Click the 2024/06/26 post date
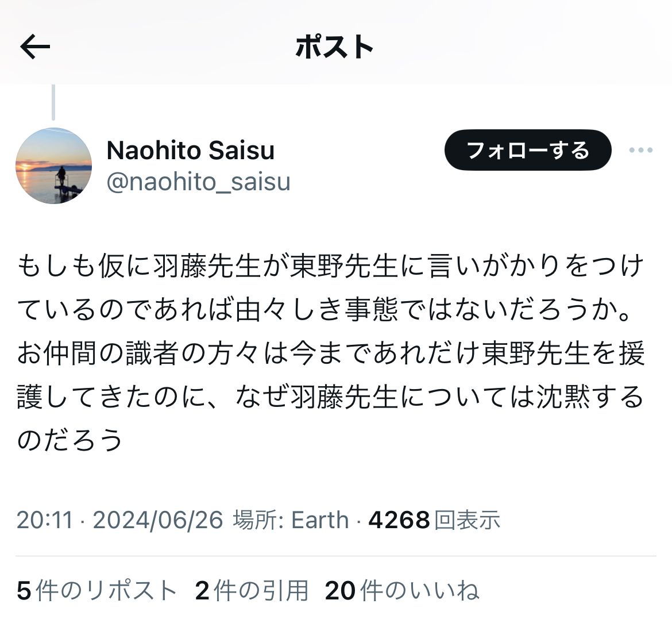Screen dimensions: 672x623 (158, 520)
